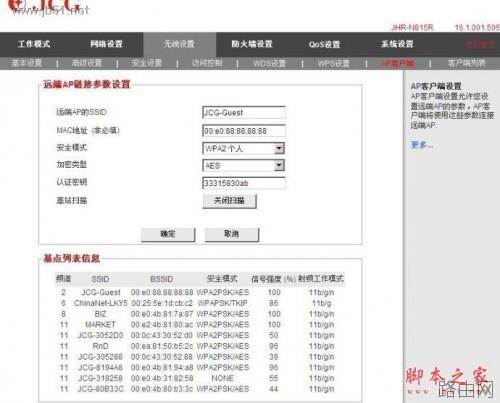Click BSSID 00:e0:4b:31:82:58 cell

[x=162, y=378]
